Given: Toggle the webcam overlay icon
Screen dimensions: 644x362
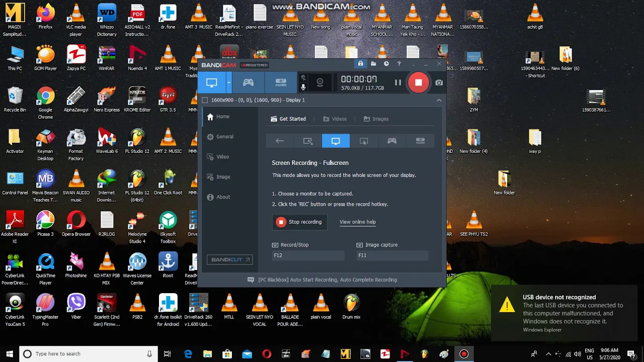Looking at the screenshot, I should pos(319,82).
